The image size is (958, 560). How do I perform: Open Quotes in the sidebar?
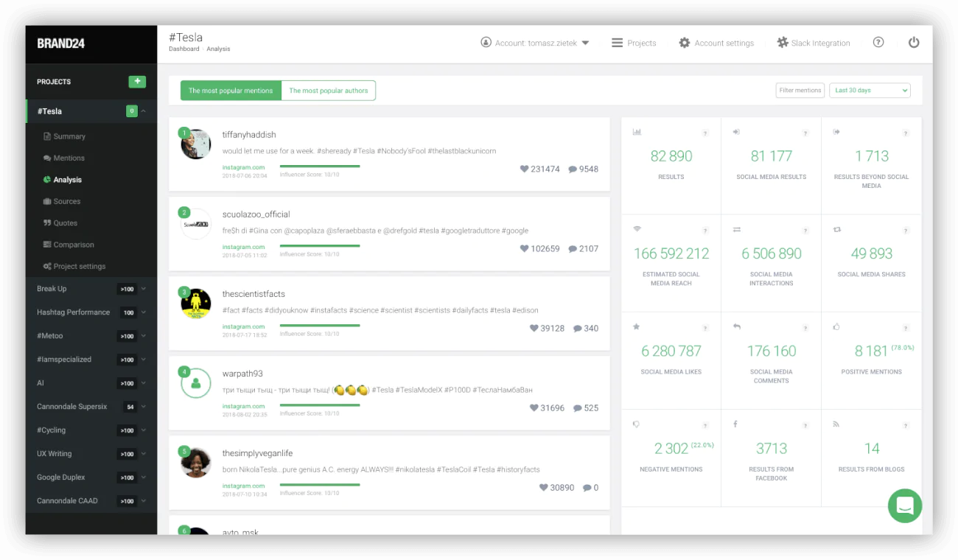(65, 223)
